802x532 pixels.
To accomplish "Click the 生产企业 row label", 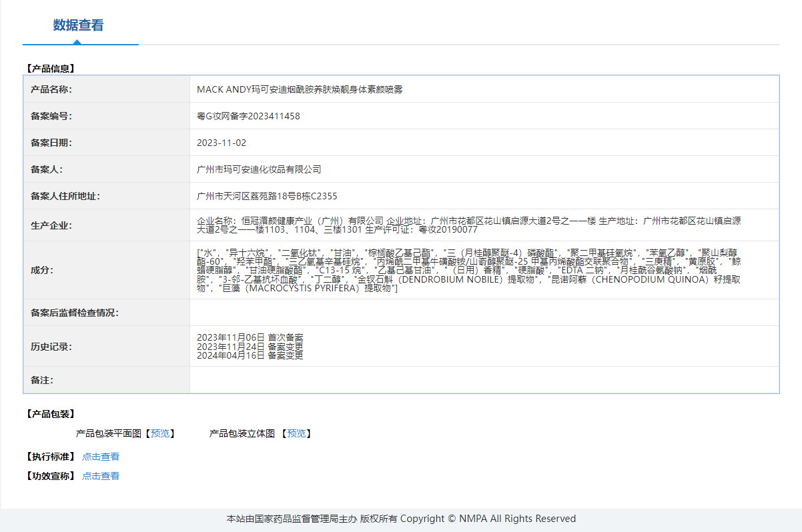I will coord(51,225).
